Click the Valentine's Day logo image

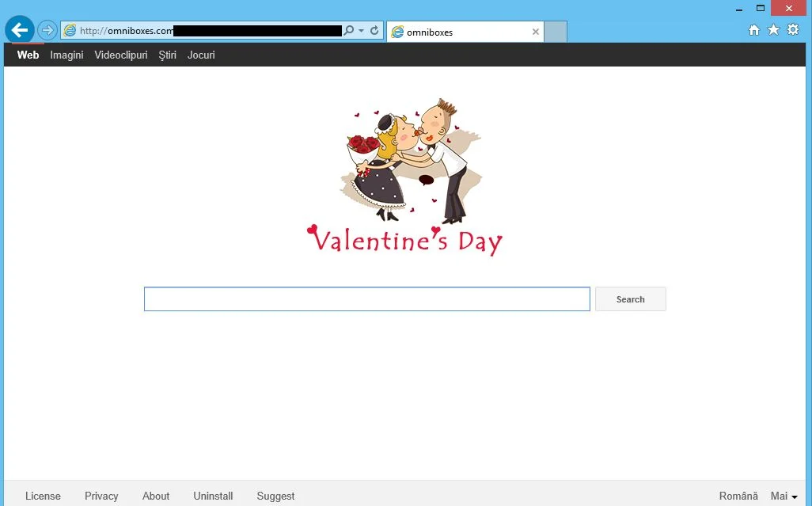tap(405, 177)
